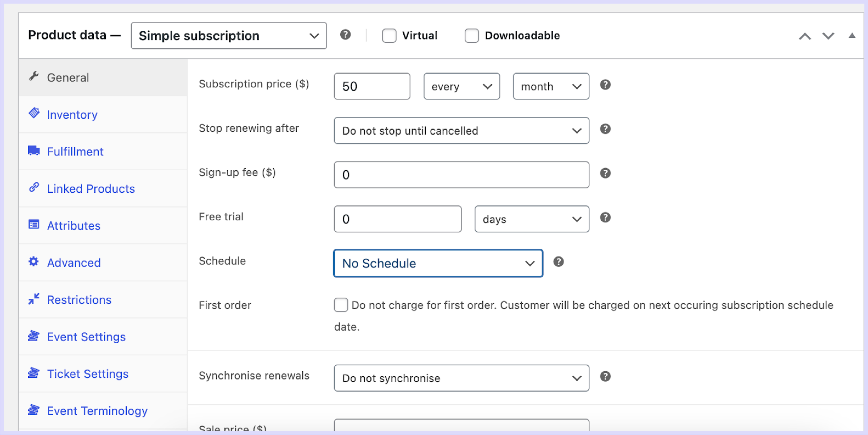Enable the Downloadable checkbox
The image size is (868, 435).
pyautogui.click(x=472, y=35)
